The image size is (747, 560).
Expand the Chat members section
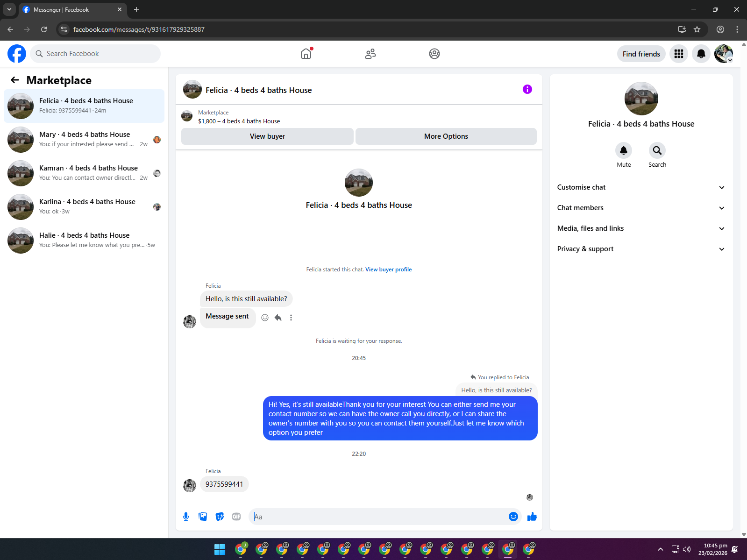(x=641, y=208)
